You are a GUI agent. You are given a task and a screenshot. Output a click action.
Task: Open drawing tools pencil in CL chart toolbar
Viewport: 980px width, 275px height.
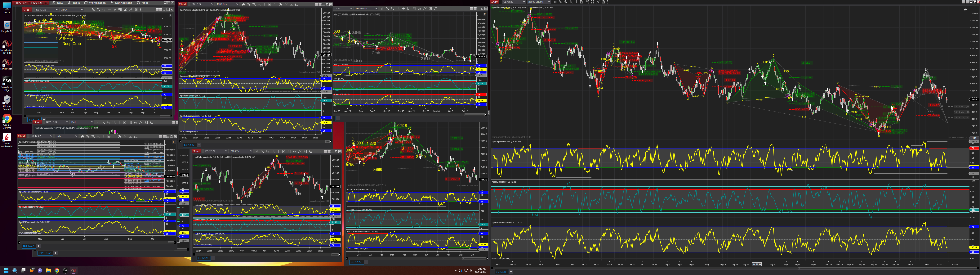(x=560, y=2)
